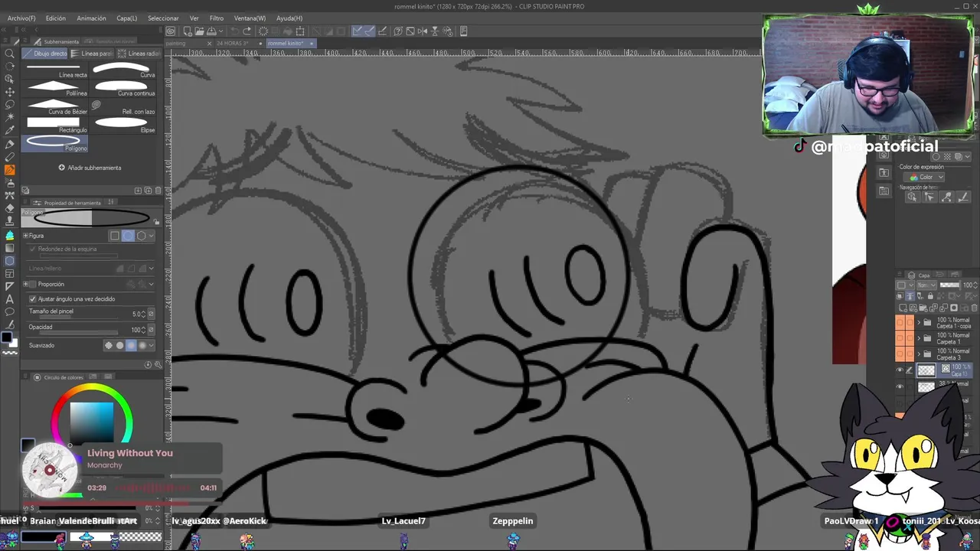Viewport: 980px width, 551px height.
Task: Select the Capa 13 layer thumbnail
Action: [926, 370]
